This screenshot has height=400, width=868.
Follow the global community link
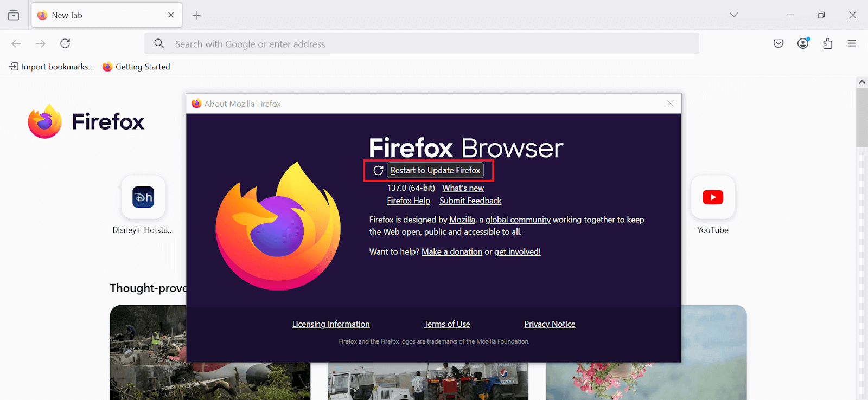(518, 220)
